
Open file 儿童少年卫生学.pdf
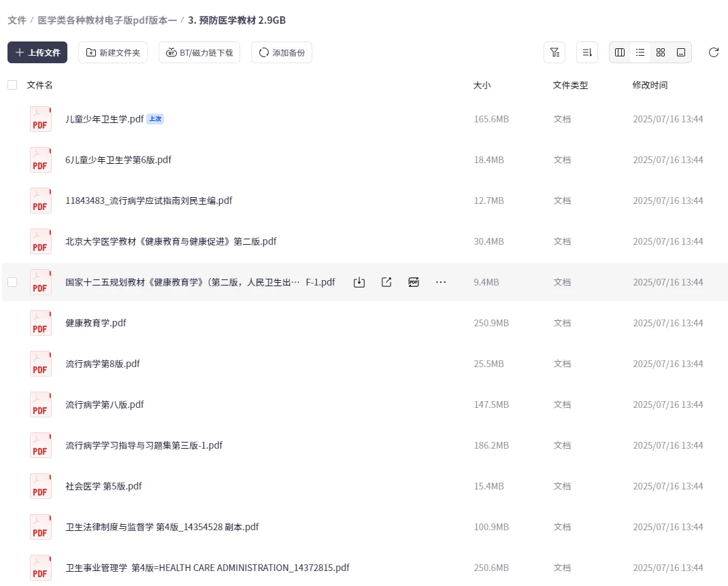pyautogui.click(x=105, y=119)
